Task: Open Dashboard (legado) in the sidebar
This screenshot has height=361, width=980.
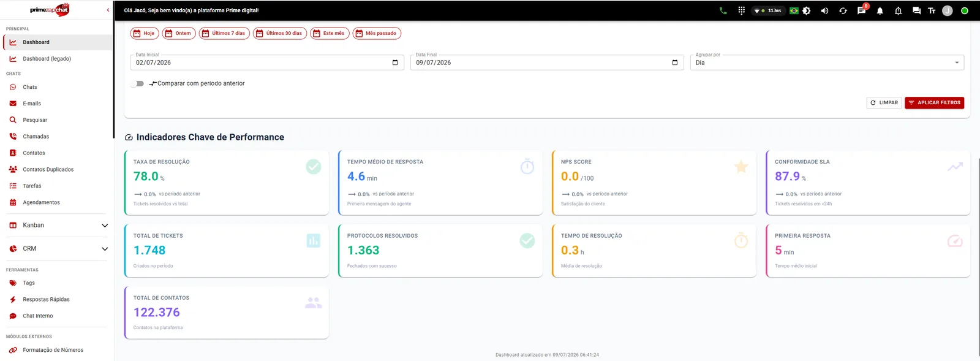Action: tap(57, 59)
